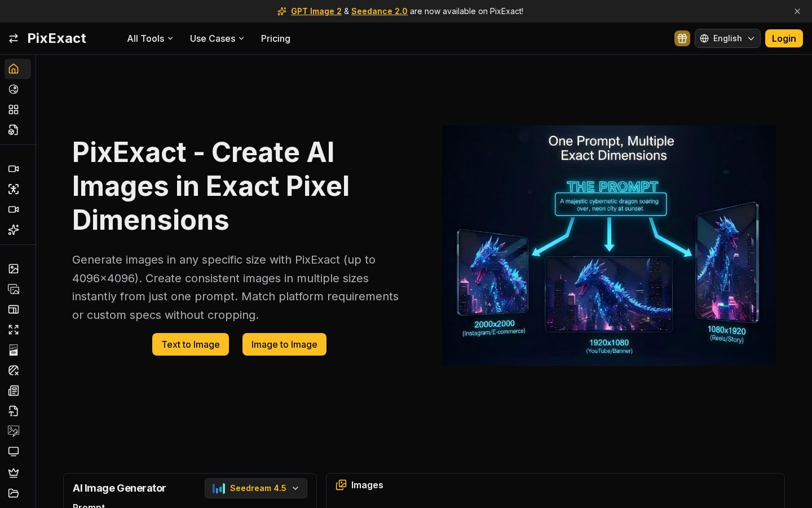Viewport: 812px width, 508px height.
Task: Open the newspaper icon in sidebar
Action: [x=14, y=391]
